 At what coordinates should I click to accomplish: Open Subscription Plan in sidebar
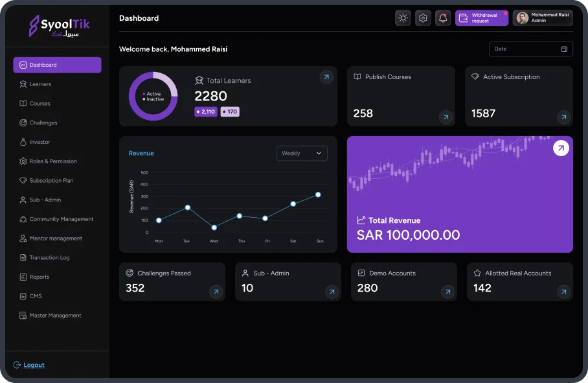(51, 181)
